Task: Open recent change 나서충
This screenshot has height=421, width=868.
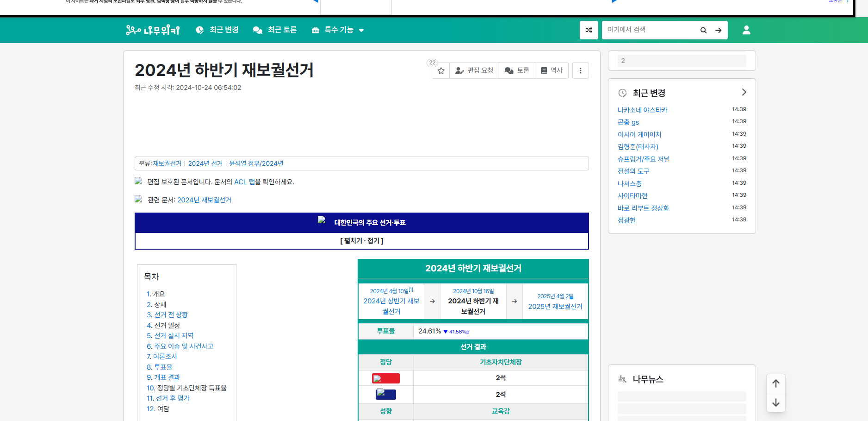Action: coord(630,184)
